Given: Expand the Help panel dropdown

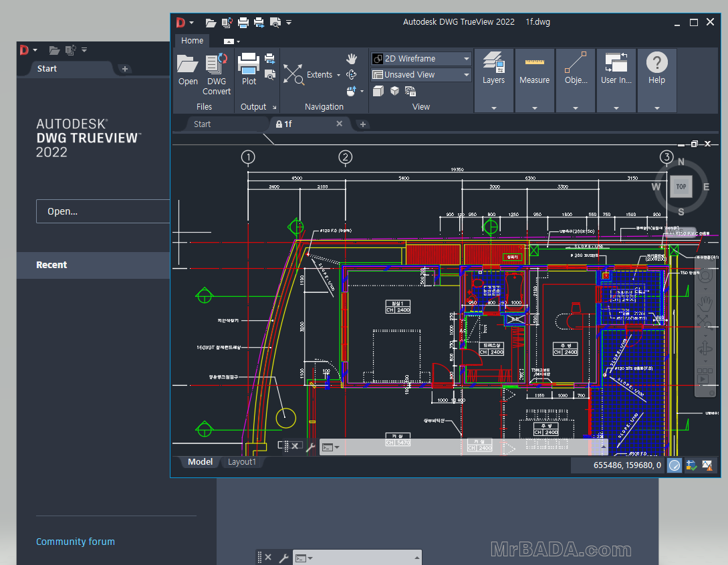Looking at the screenshot, I should (x=656, y=108).
